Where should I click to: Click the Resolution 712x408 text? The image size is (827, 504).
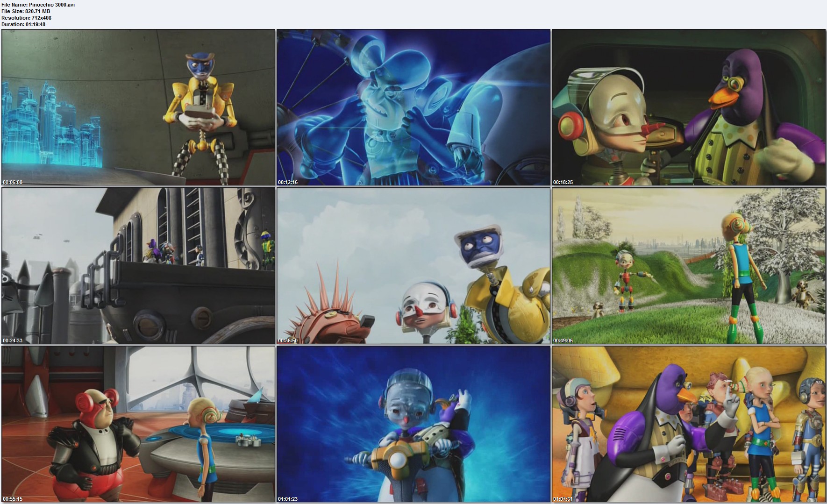(26, 18)
